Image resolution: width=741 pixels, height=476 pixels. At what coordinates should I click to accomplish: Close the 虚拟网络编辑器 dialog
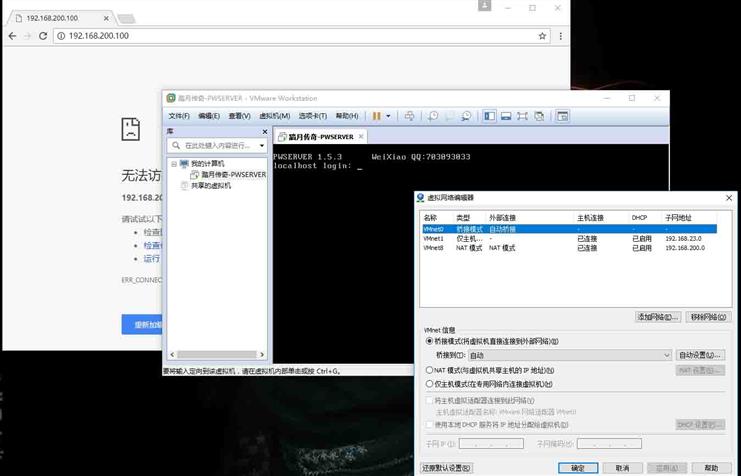729,198
